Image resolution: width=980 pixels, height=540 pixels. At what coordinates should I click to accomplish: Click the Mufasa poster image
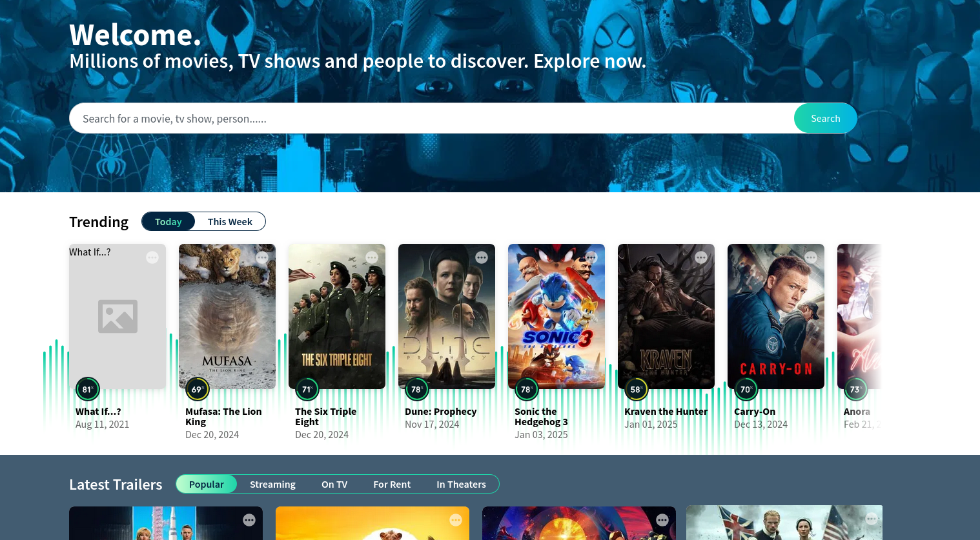tap(227, 316)
